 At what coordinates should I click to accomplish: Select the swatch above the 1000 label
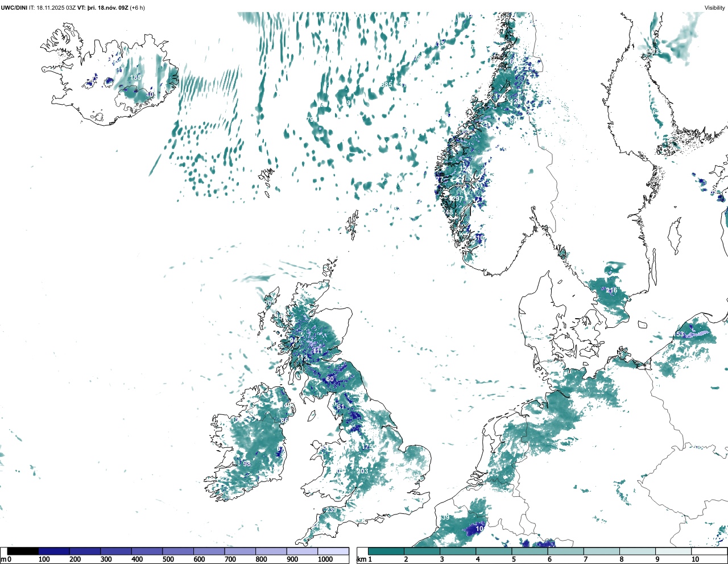point(333,551)
